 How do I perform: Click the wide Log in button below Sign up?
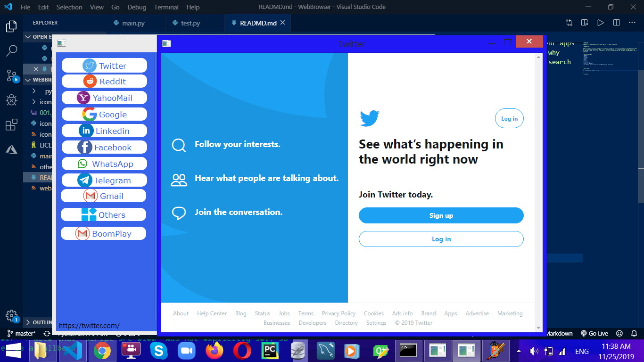[441, 239]
